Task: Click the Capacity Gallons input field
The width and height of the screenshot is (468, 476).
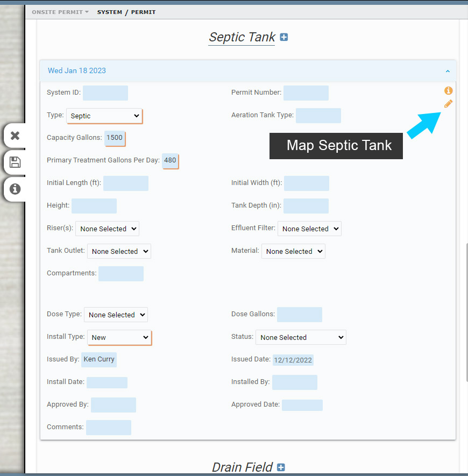Action: click(x=115, y=138)
